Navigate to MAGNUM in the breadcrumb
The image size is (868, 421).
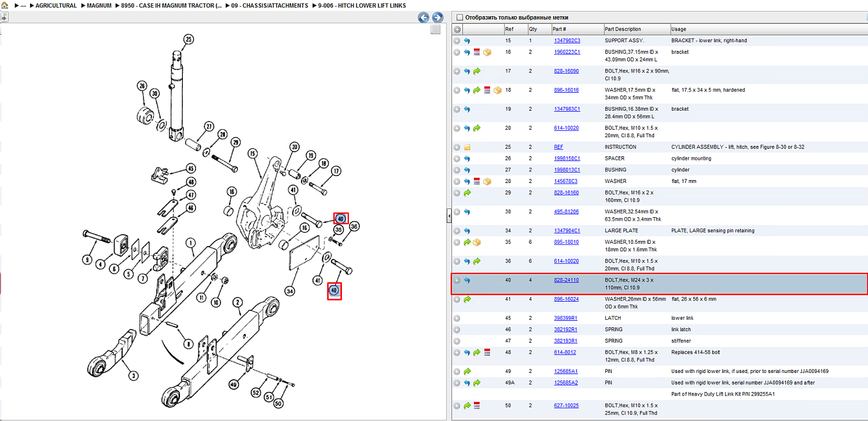pyautogui.click(x=100, y=6)
